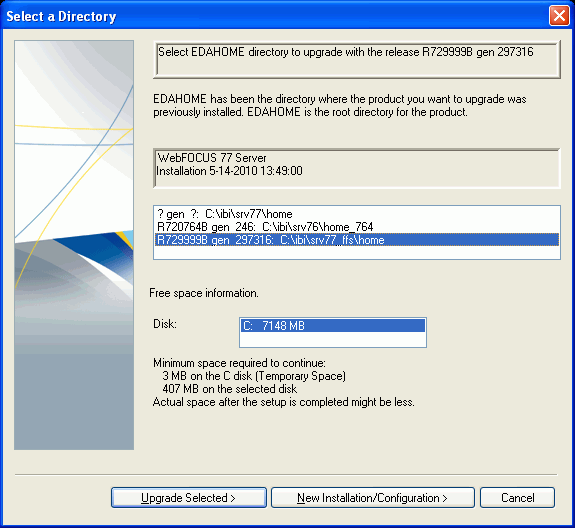Click the WebFOCUS 77 Server info line
Viewport: 575px width, 528px height.
(x=212, y=158)
